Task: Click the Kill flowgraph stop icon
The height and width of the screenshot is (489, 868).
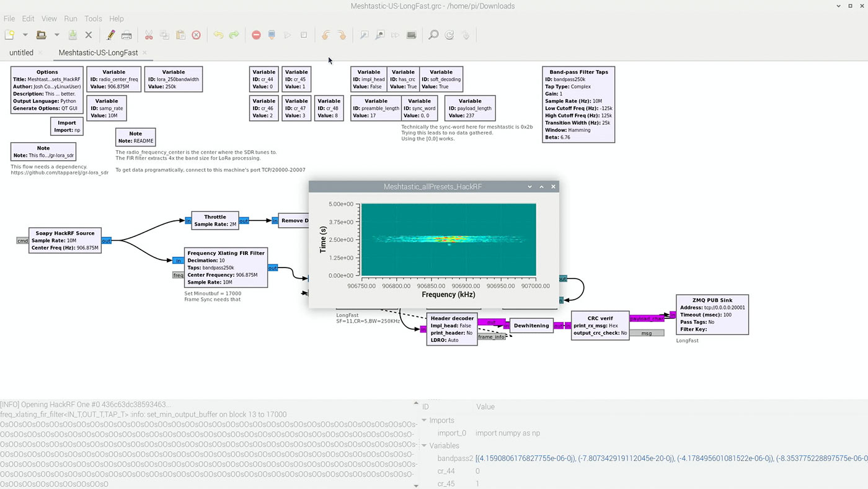Action: (x=304, y=35)
